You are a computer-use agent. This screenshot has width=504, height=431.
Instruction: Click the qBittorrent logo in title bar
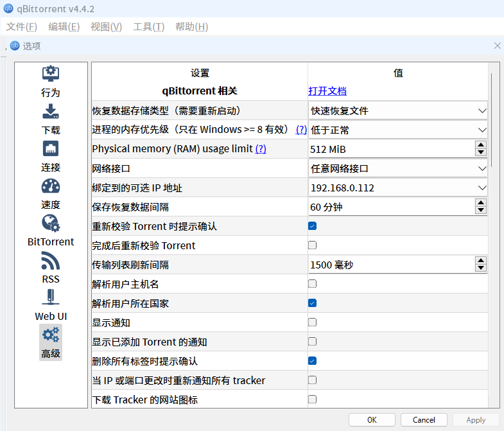(8, 8)
